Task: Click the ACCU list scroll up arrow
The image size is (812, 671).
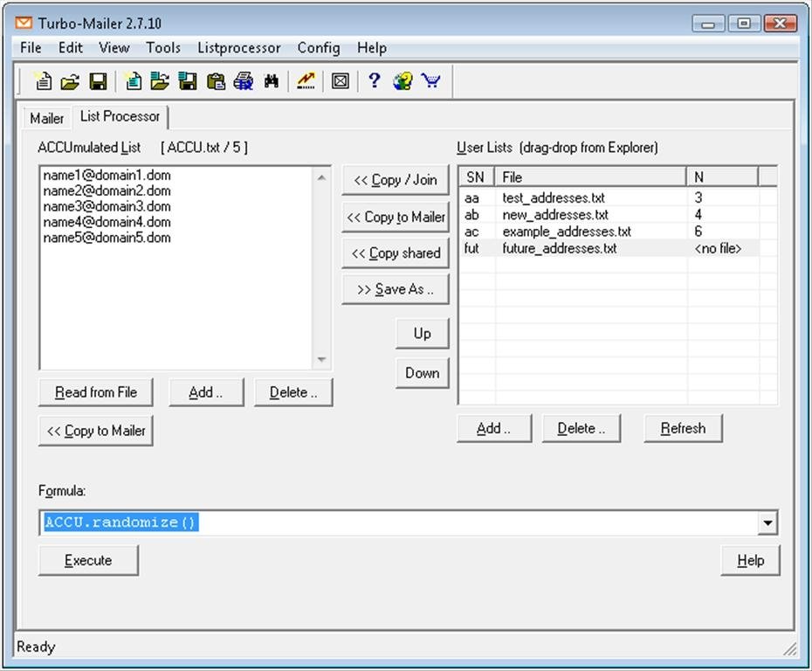Action: click(x=321, y=177)
